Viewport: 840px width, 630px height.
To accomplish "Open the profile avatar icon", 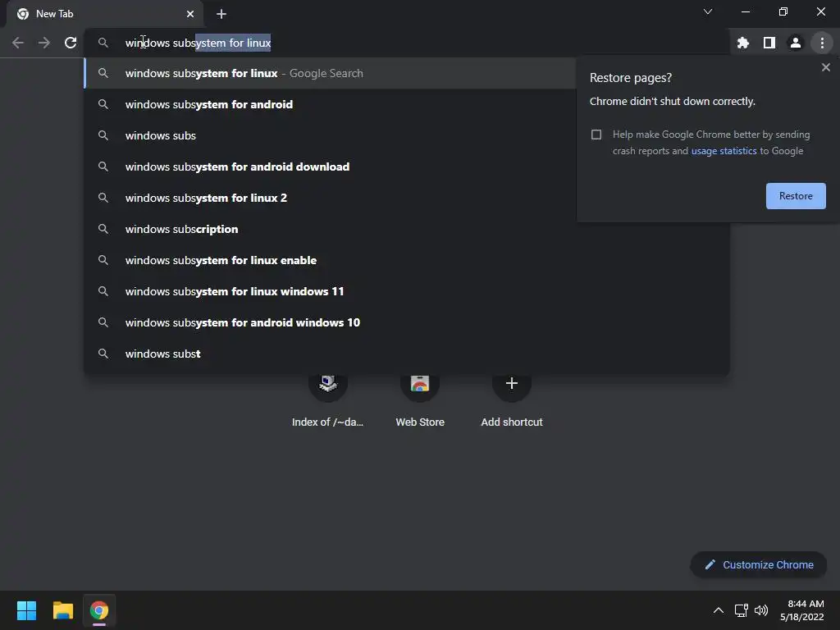I will (x=796, y=43).
